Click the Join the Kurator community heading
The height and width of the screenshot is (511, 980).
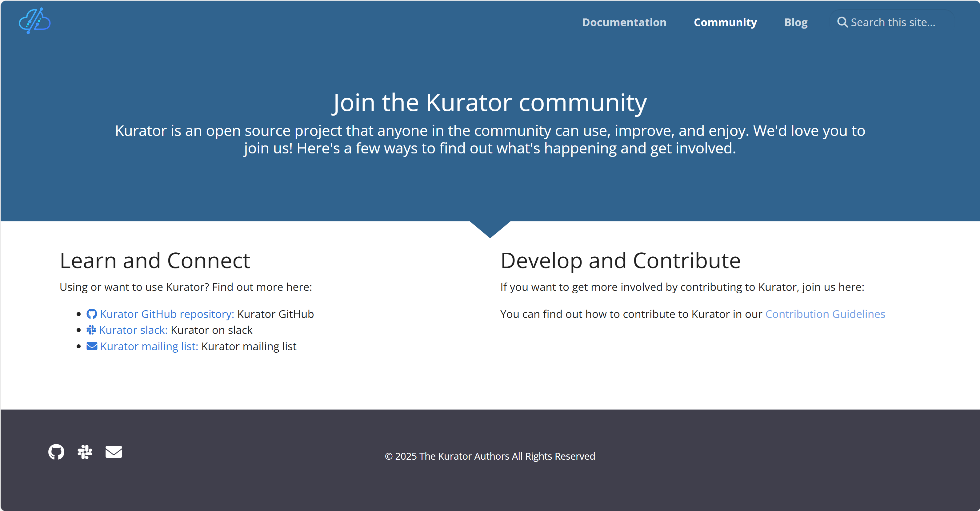490,102
